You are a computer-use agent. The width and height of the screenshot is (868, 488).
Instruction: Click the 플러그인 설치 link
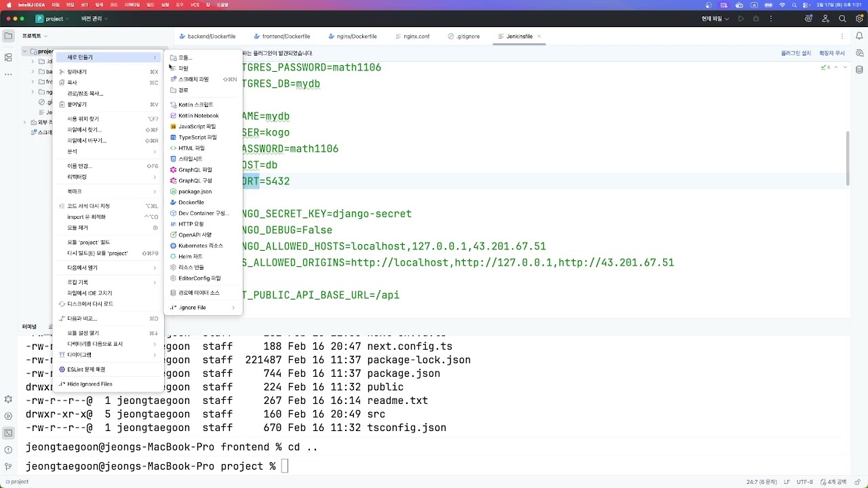(x=795, y=53)
